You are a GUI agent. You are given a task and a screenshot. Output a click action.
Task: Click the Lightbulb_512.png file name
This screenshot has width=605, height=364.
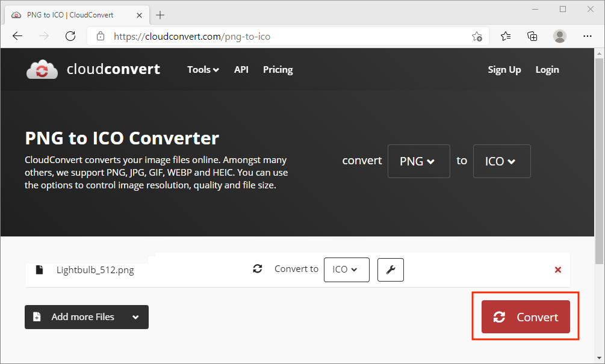(95, 270)
